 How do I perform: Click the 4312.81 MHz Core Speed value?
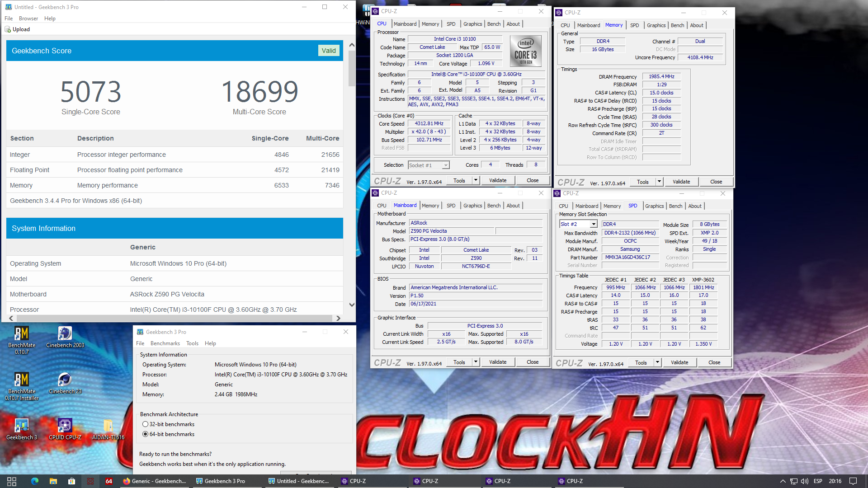429,123
